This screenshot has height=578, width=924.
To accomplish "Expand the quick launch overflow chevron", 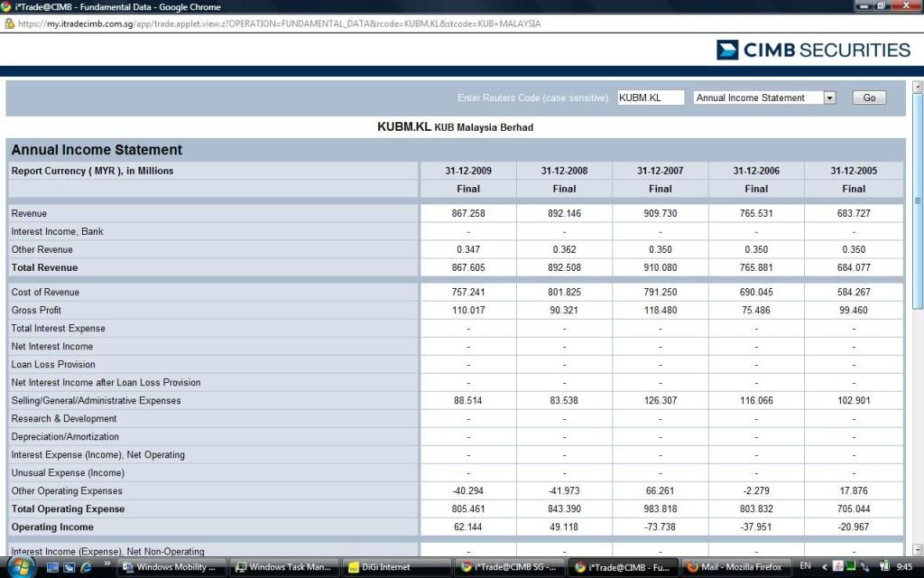I will [107, 564].
